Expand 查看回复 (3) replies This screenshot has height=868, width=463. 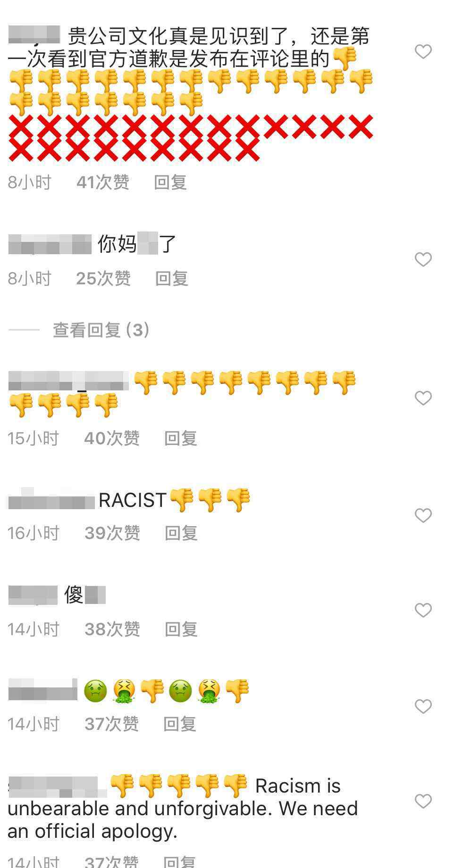click(x=101, y=330)
